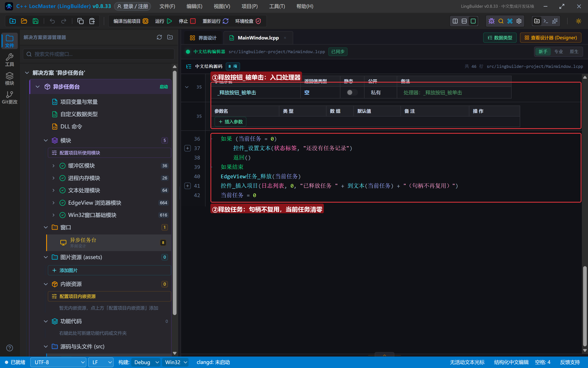Open the terminal prompt icon
The image size is (588, 368).
pyautogui.click(x=546, y=21)
